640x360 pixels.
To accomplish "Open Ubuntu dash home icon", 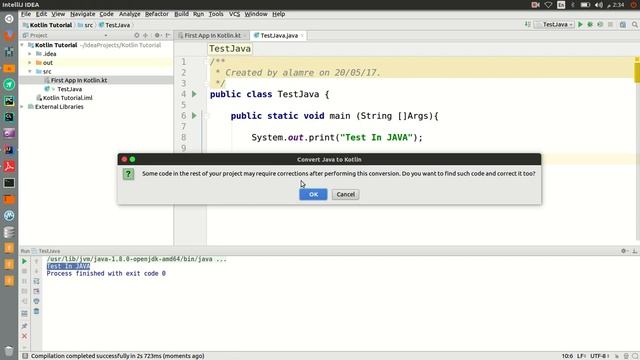I will [9, 19].
